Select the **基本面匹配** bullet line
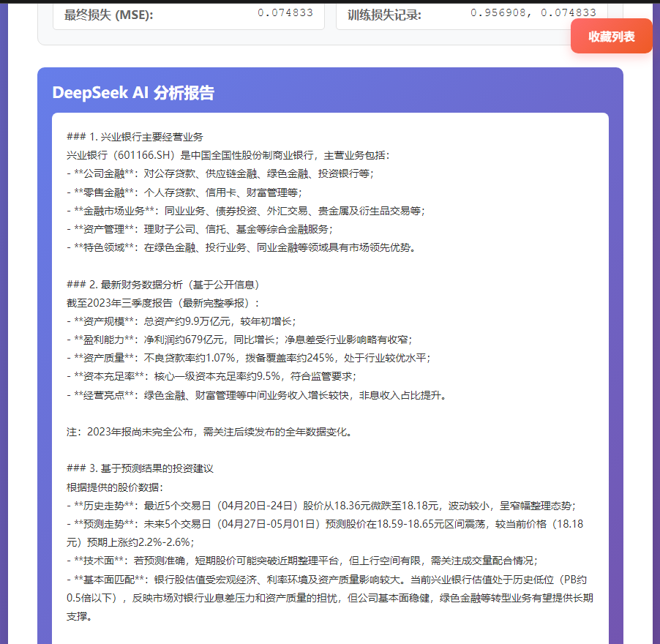This screenshot has height=644, width=660. 330,598
